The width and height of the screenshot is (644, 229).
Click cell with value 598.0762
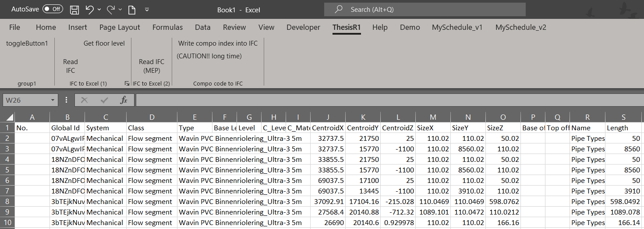pos(503,202)
